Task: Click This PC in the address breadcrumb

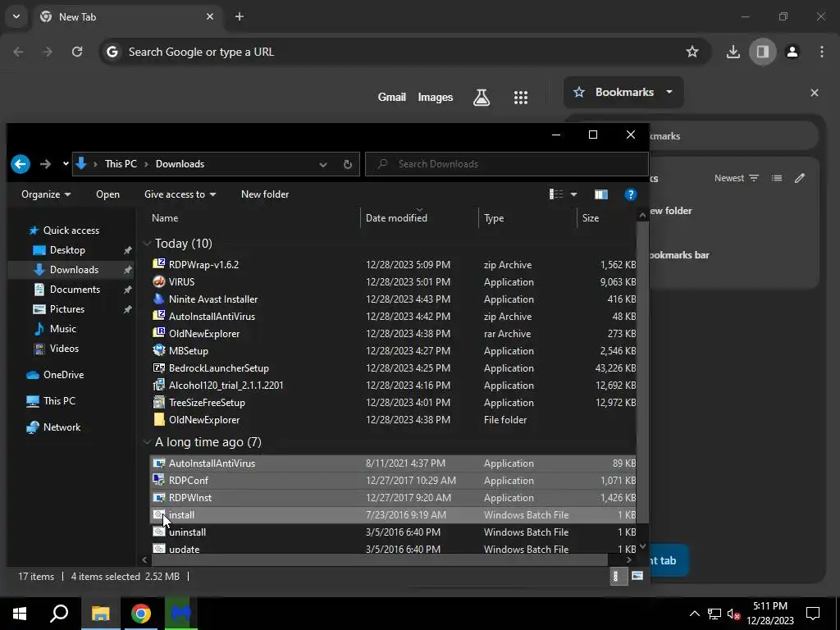Action: coord(121,164)
